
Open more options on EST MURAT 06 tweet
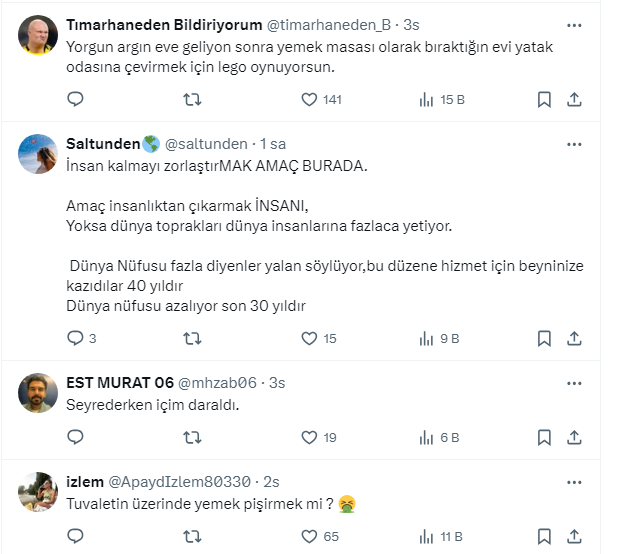coord(574,383)
